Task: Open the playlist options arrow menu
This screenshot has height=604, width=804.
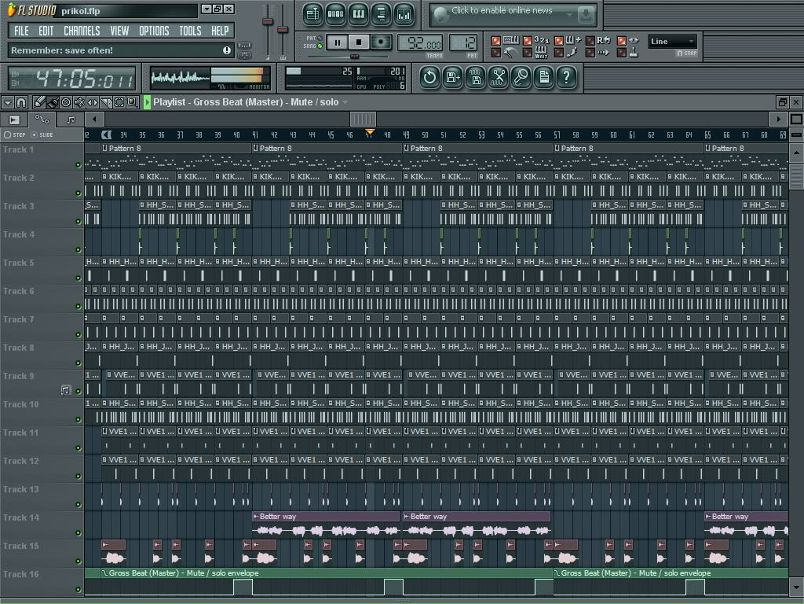Action: [7, 102]
